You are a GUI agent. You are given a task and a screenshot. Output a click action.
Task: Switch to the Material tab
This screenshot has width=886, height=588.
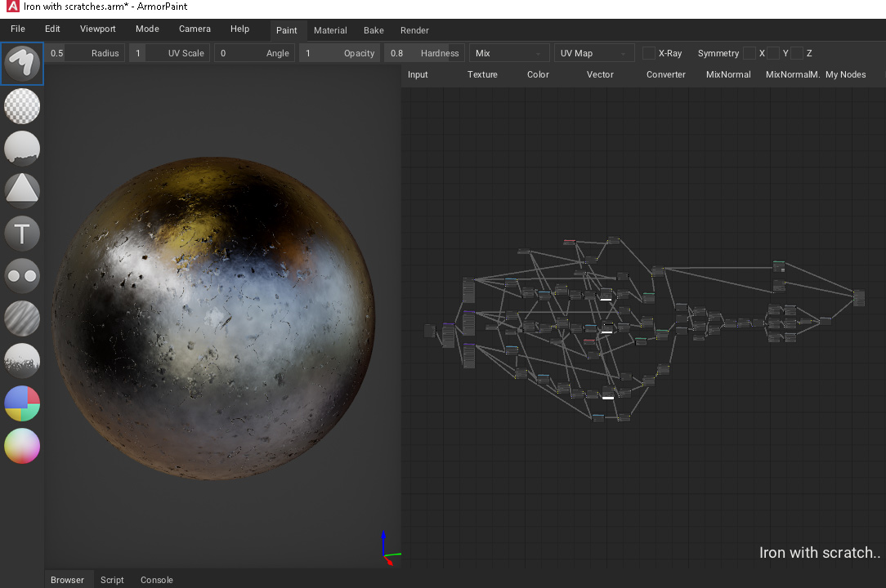tap(330, 30)
